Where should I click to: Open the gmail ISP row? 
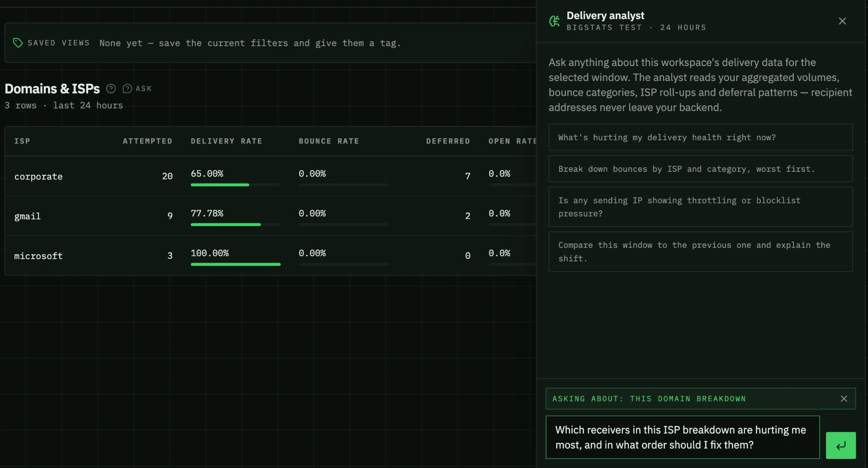270,216
